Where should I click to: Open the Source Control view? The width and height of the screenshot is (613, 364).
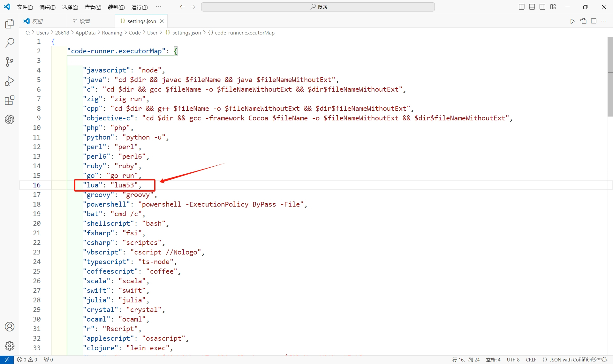pos(10,62)
